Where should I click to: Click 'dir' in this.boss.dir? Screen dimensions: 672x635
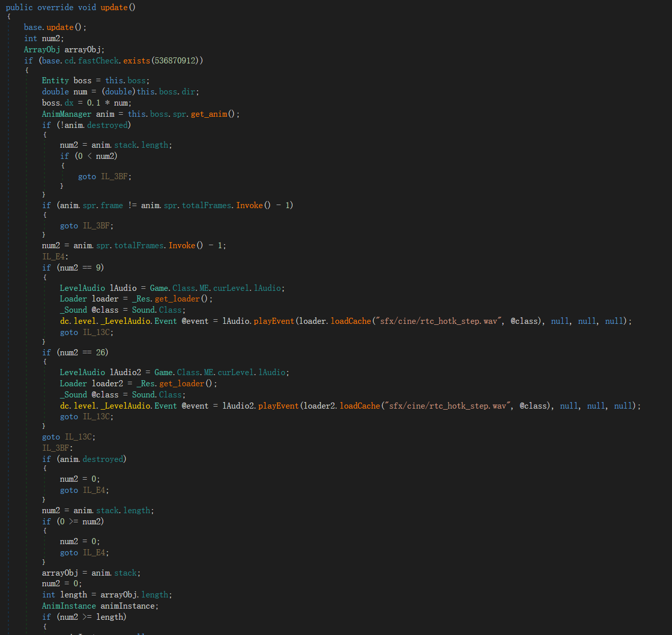click(x=188, y=92)
